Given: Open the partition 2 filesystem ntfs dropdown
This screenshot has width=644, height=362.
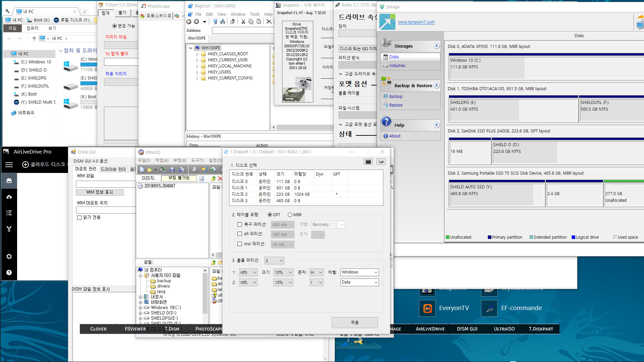Looking at the screenshot, I should click(248, 283).
